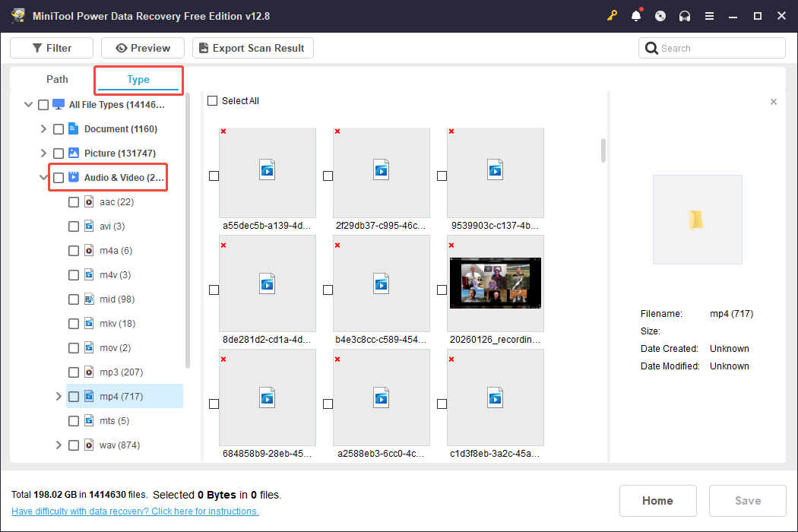Collapse the Audio & Video category
The width and height of the screenshot is (798, 532).
44,177
